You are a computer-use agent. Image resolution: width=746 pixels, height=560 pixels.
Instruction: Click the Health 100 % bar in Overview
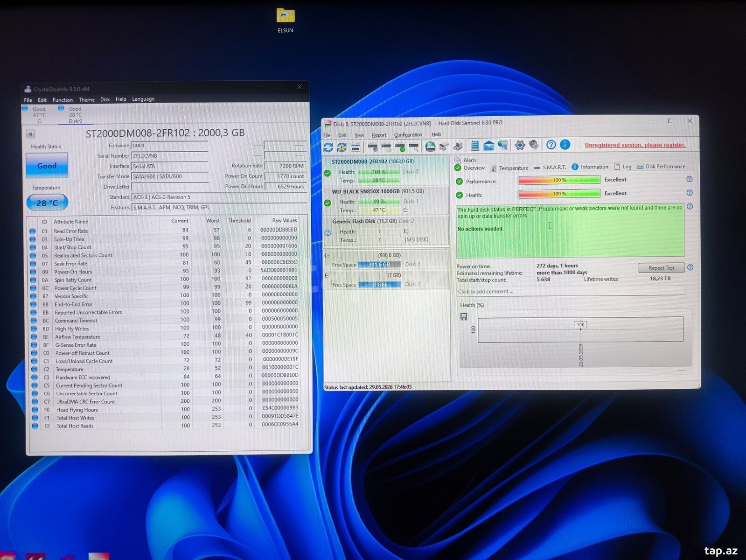pos(559,194)
